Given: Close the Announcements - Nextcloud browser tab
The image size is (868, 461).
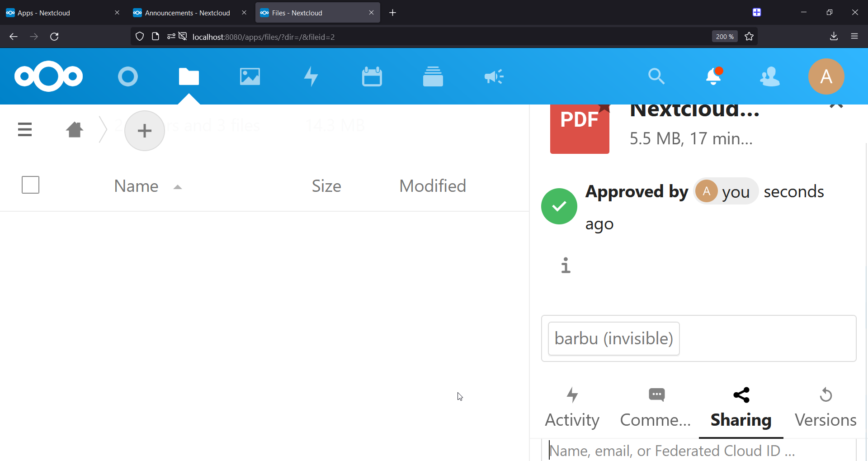Looking at the screenshot, I should point(244,13).
